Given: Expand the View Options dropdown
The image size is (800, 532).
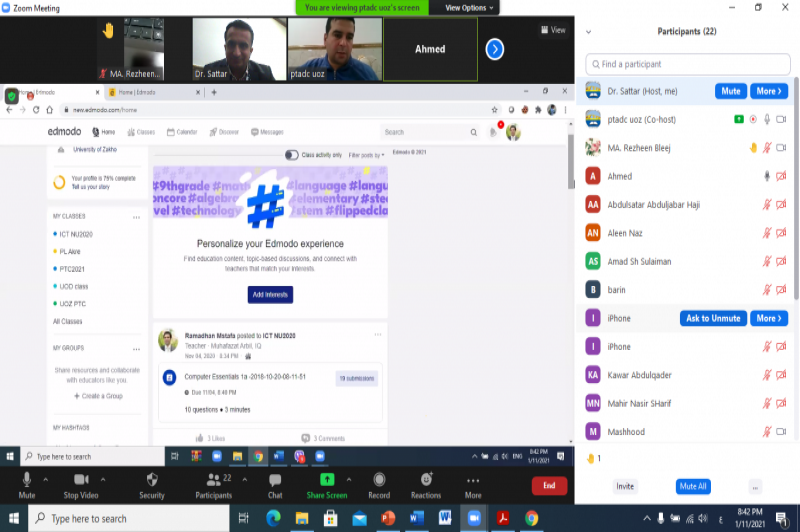Looking at the screenshot, I should [x=466, y=7].
